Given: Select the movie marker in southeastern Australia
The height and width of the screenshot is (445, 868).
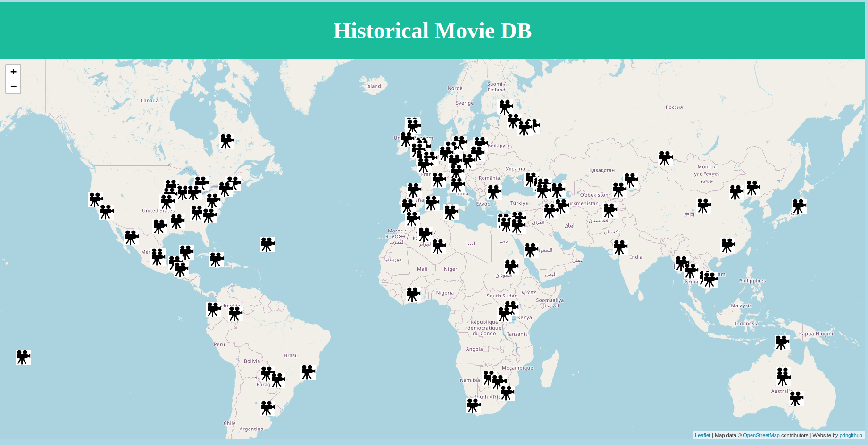Looking at the screenshot, I should [796, 398].
